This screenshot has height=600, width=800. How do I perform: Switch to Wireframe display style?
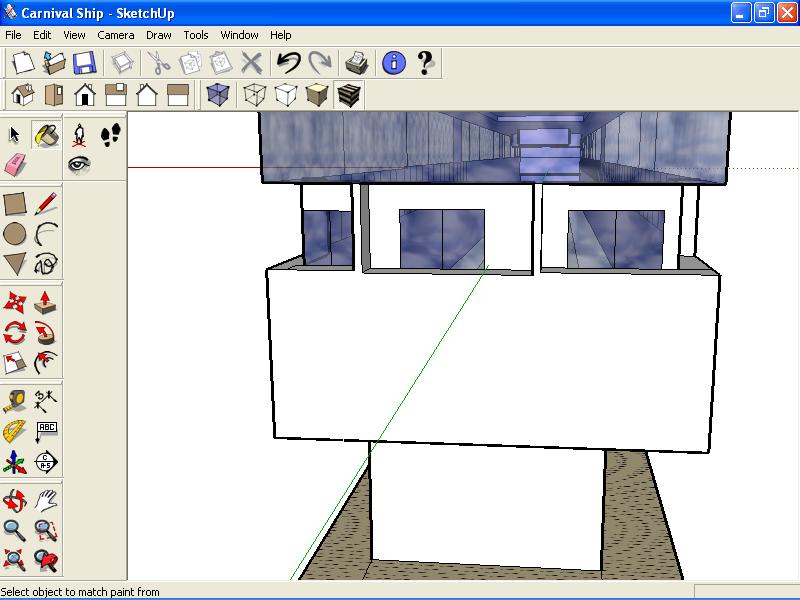pyautogui.click(x=254, y=94)
